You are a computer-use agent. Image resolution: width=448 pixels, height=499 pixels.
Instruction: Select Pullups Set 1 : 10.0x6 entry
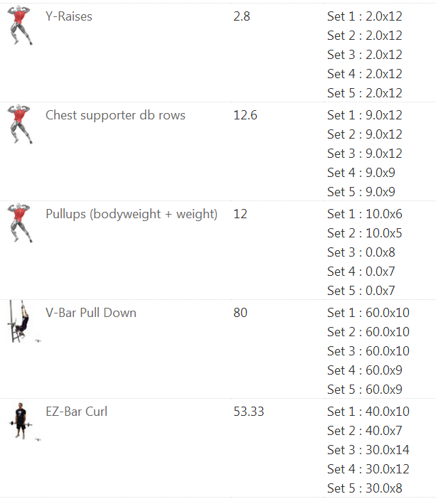point(365,214)
